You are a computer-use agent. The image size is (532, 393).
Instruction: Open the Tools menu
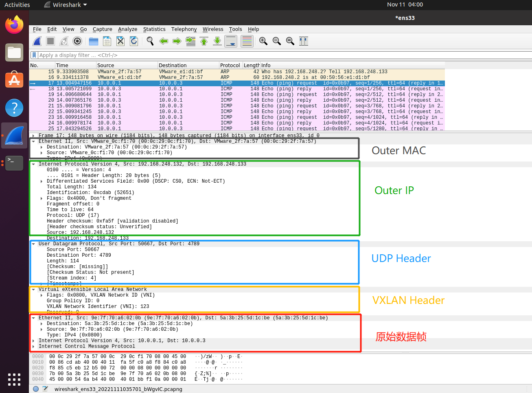pyautogui.click(x=235, y=29)
